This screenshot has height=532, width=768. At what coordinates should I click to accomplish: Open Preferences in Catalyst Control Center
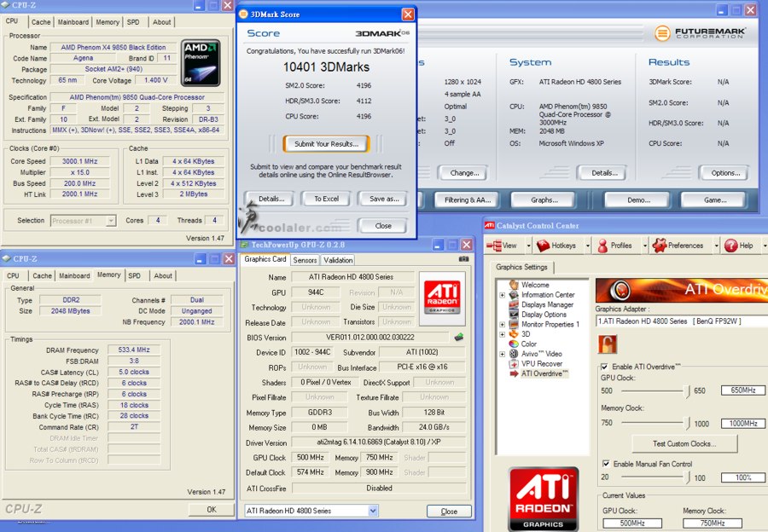[678, 246]
